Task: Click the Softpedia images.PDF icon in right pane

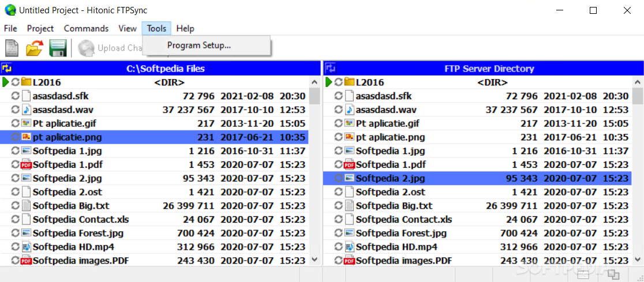Action: click(x=350, y=260)
